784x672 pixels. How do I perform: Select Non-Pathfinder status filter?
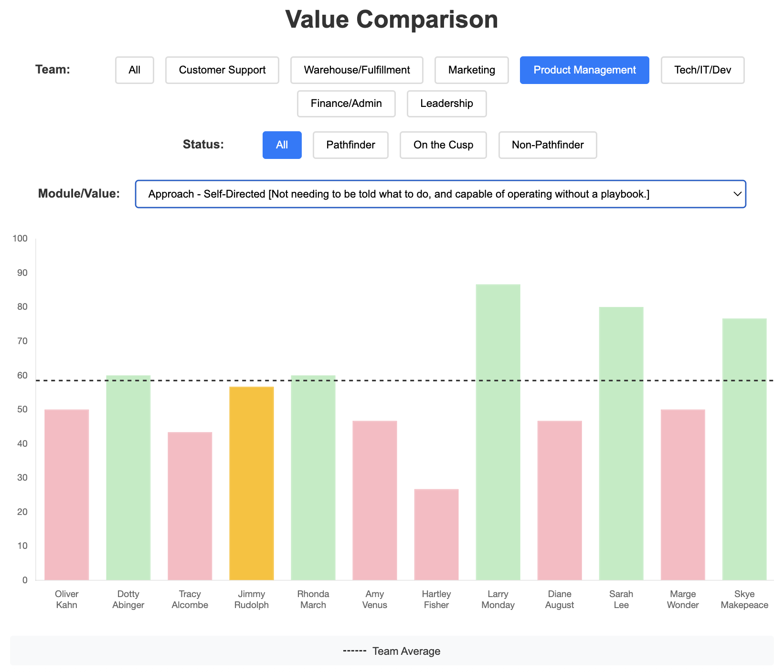(x=548, y=145)
